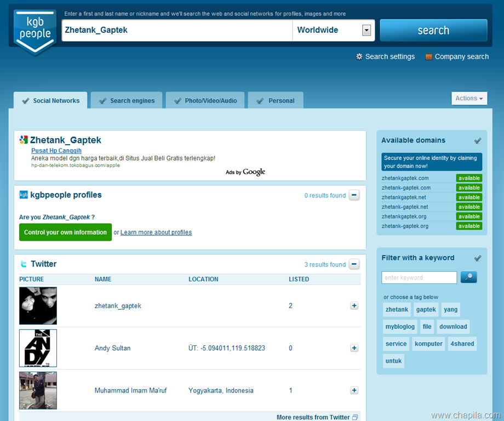Toggle the Photo/Video/Audio tab checkmark
Viewport: 504px width, 421px height.
pos(177,101)
